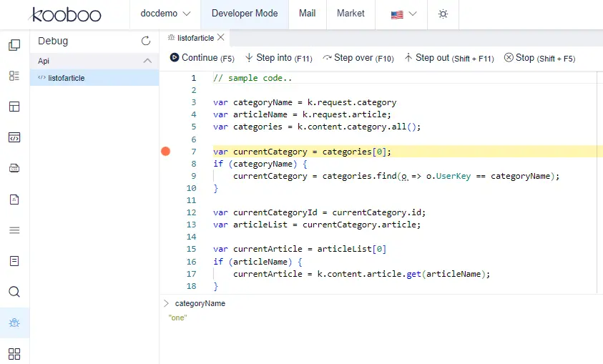Click the debug bug icon in sidebar
This screenshot has height=364, width=603.
(14, 323)
